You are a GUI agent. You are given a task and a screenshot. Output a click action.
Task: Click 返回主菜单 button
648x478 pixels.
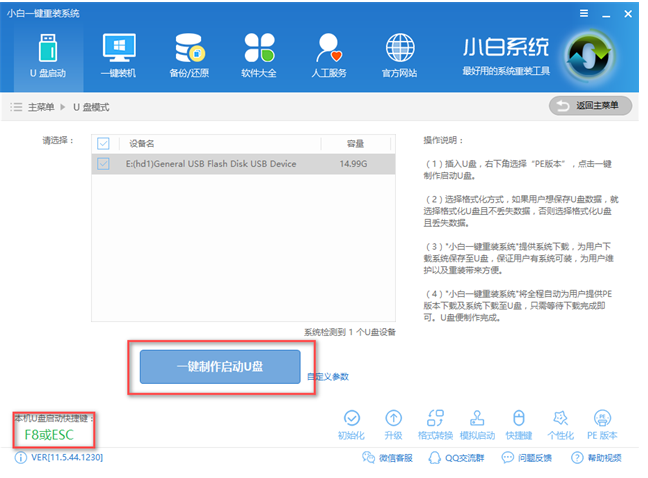(x=590, y=106)
